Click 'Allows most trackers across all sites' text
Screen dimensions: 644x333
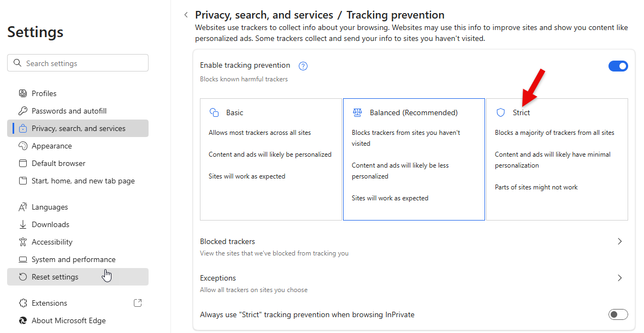tap(259, 133)
